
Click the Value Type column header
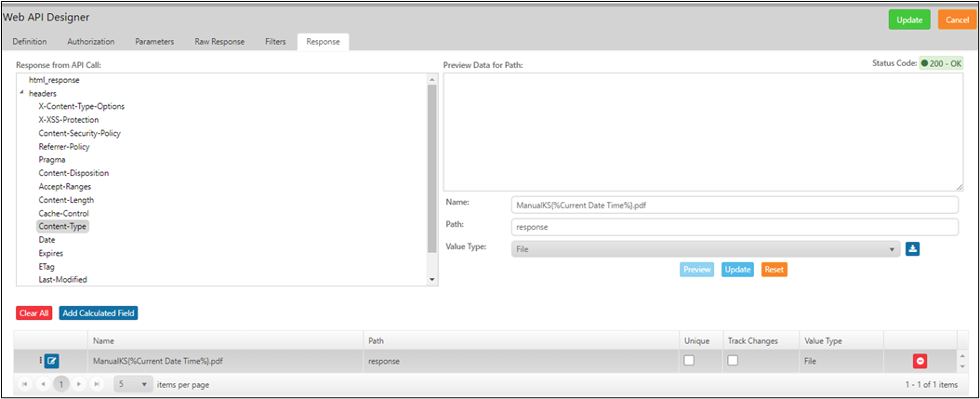tap(841, 340)
